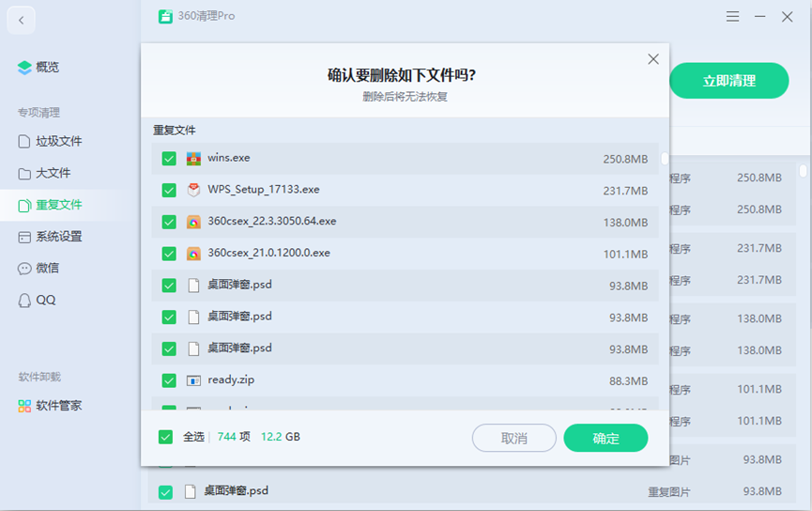Click the 12.2 GB total size

pos(280,437)
